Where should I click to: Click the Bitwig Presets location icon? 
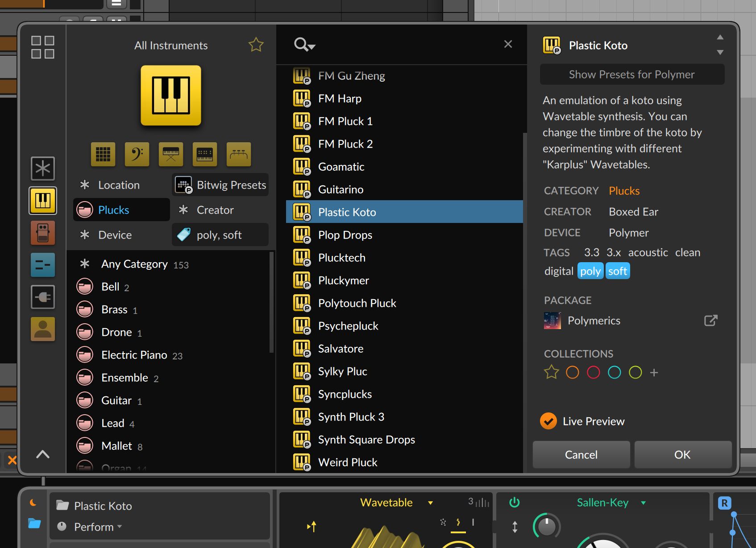(x=184, y=185)
